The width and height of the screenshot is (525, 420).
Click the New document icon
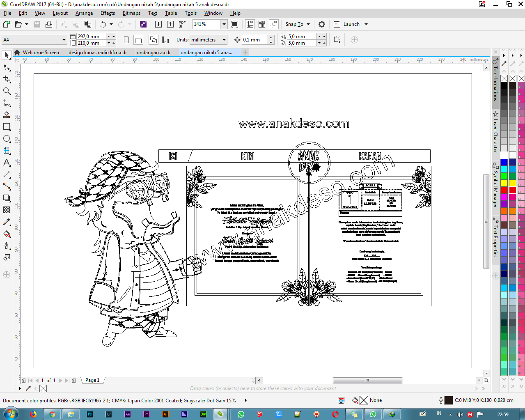7,24
